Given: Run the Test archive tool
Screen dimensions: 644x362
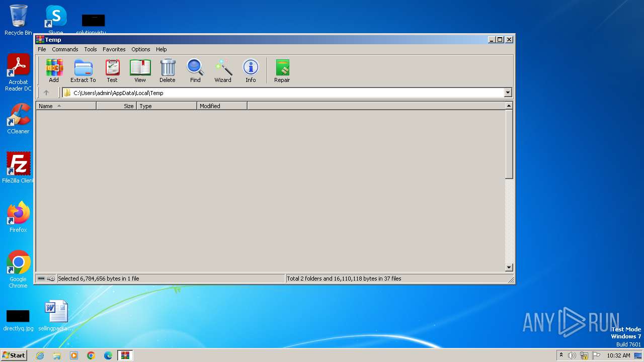Looking at the screenshot, I should [x=112, y=71].
